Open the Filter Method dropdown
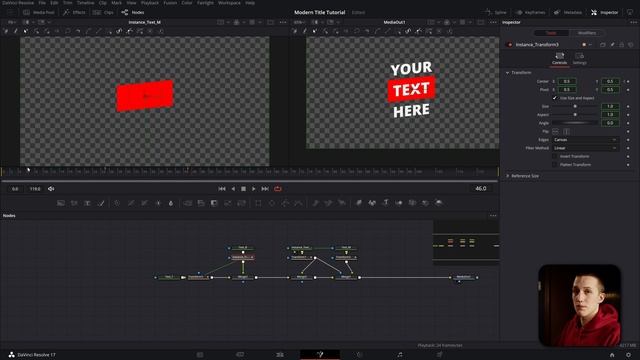The width and height of the screenshot is (640, 360). 585,148
